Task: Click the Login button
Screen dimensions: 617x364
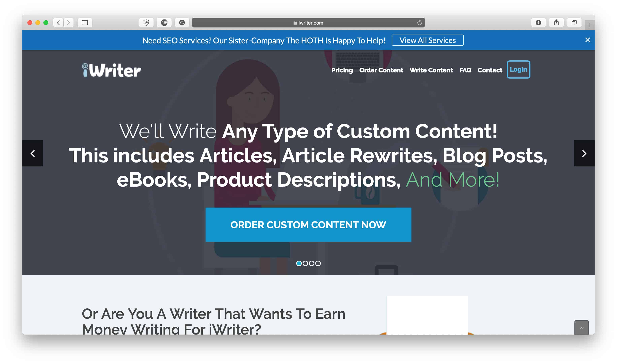Action: tap(518, 69)
